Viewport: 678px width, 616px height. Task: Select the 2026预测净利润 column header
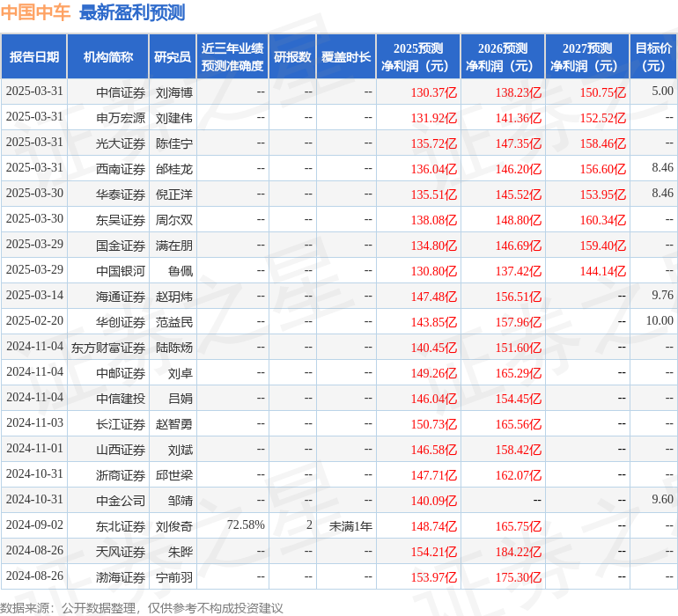tap(503, 56)
